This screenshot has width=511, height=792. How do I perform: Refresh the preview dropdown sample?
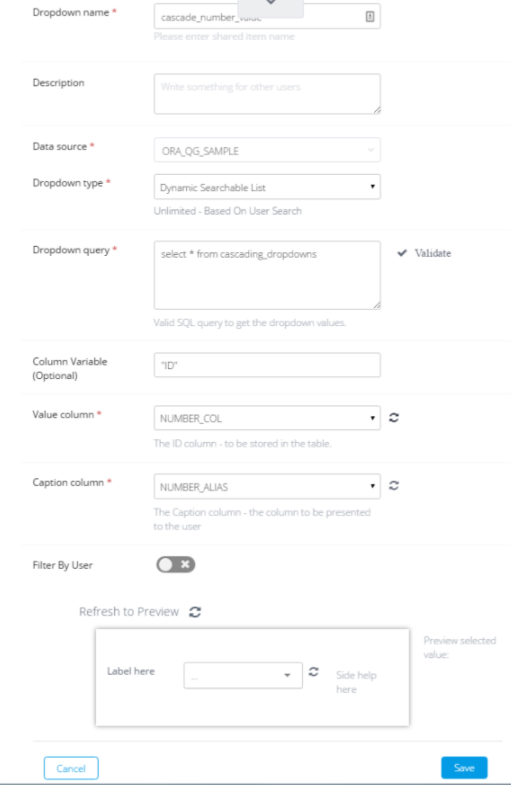click(314, 672)
